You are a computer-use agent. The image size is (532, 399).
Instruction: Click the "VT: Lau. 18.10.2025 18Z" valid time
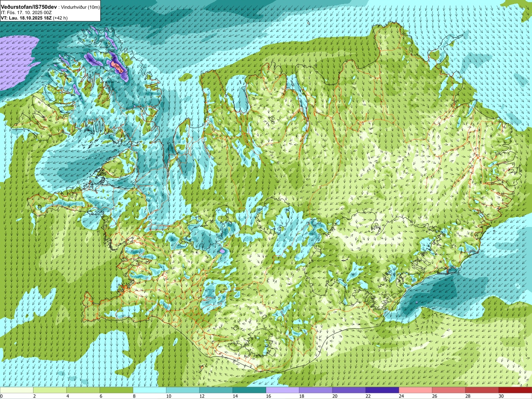pos(26,18)
